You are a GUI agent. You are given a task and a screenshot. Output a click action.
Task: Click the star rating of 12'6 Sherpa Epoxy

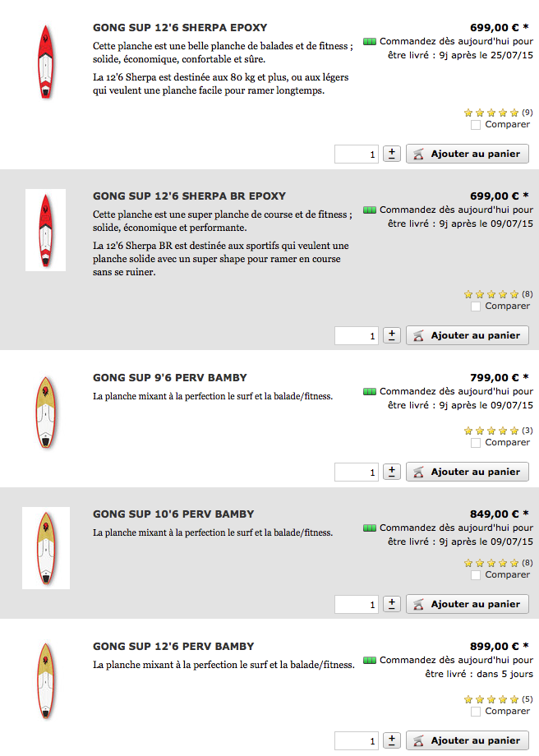tap(491, 113)
